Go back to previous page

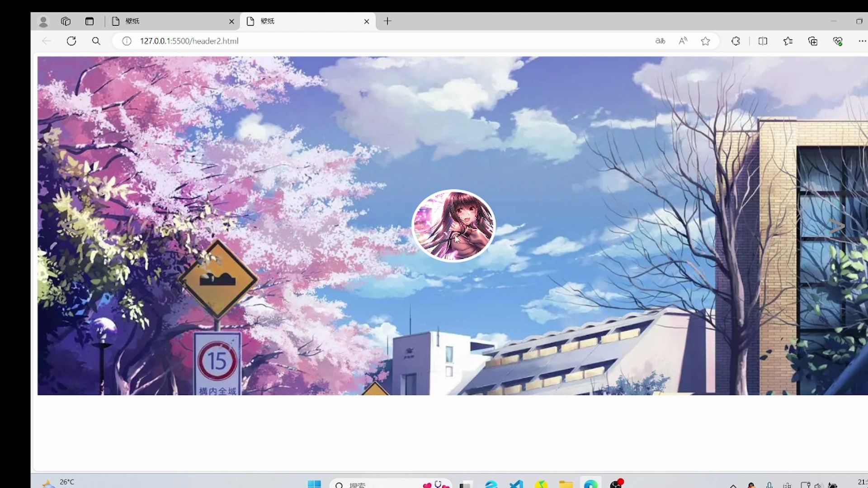(x=47, y=41)
